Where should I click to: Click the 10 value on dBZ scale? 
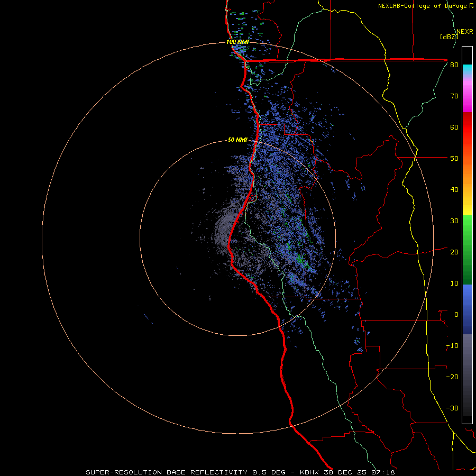[454, 283]
